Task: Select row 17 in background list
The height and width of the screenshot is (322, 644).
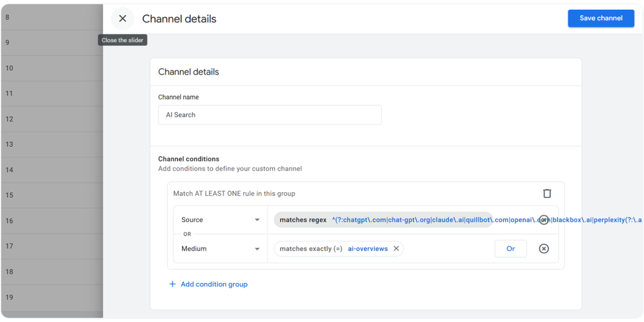Action: [52, 247]
